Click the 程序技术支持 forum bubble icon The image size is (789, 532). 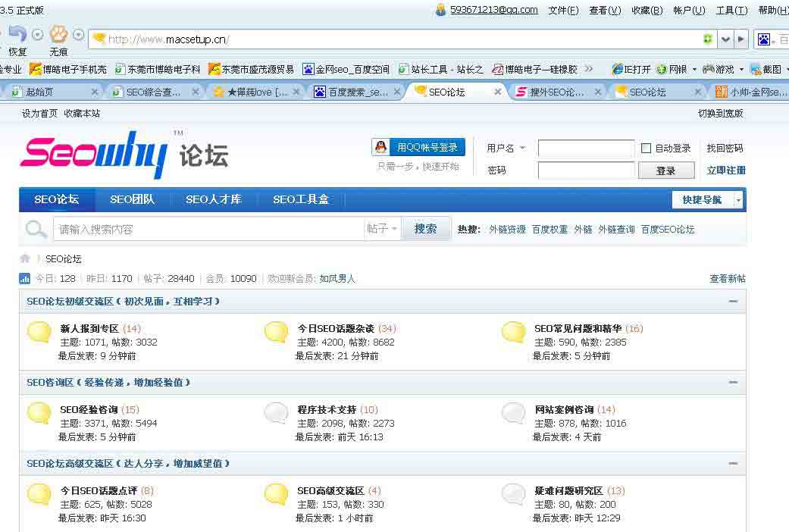click(277, 413)
